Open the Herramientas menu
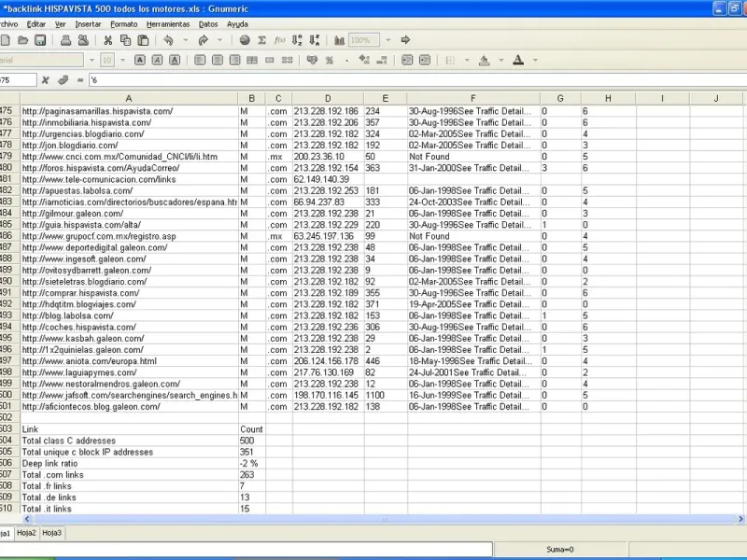Image resolution: width=747 pixels, height=560 pixels. click(x=168, y=24)
